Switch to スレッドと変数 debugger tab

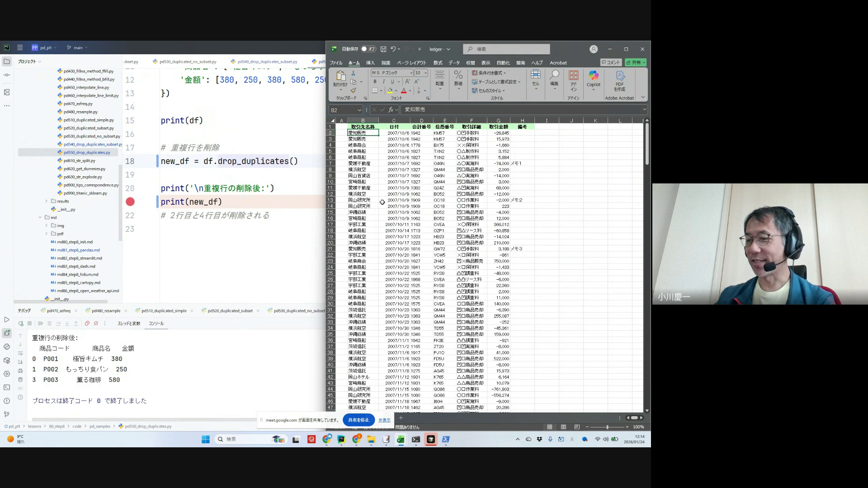pos(129,324)
